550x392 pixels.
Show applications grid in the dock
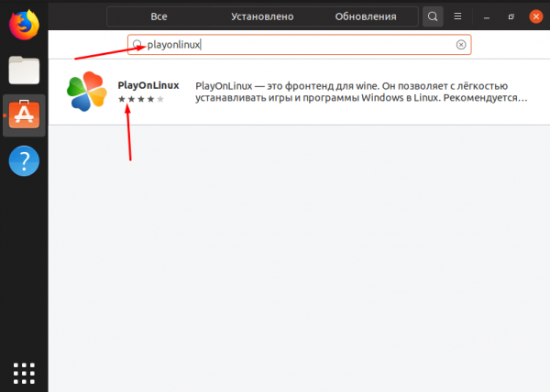[x=24, y=374]
